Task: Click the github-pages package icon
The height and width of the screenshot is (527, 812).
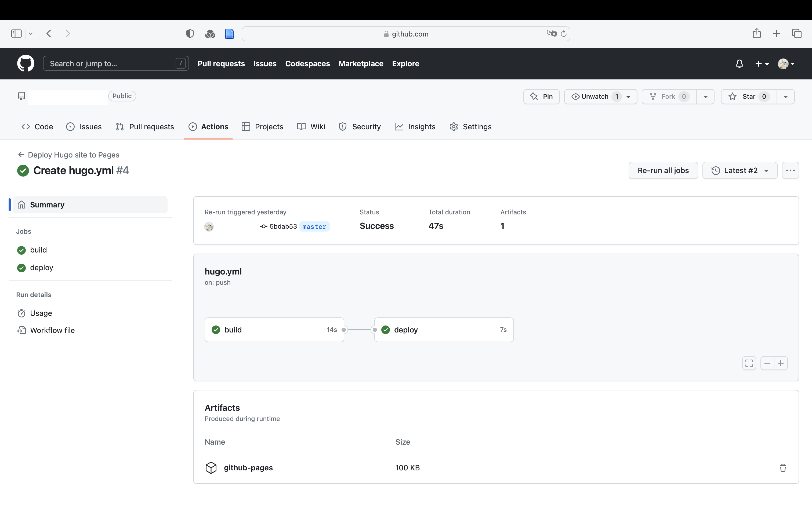Action: pyautogui.click(x=211, y=467)
